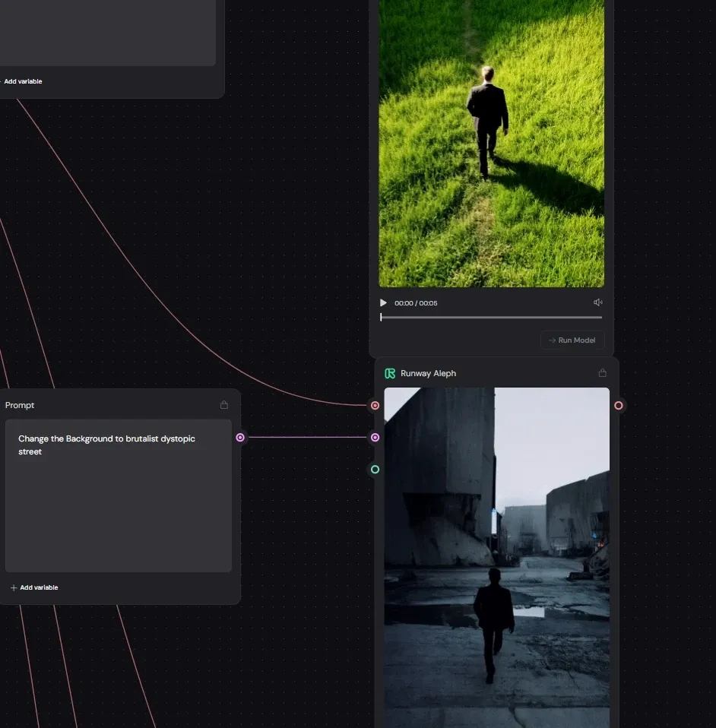Click the red input port on Runway Aleph
This screenshot has height=728, width=716.
click(375, 405)
